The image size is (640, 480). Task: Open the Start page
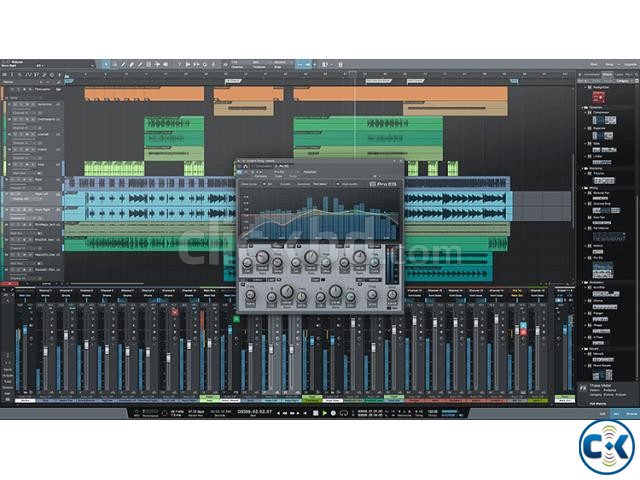pyautogui.click(x=594, y=64)
